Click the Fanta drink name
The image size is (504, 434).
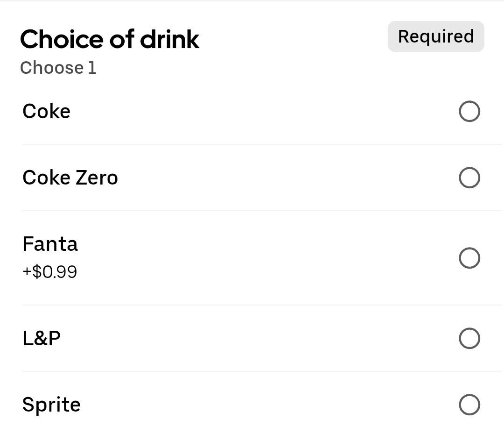coord(50,244)
